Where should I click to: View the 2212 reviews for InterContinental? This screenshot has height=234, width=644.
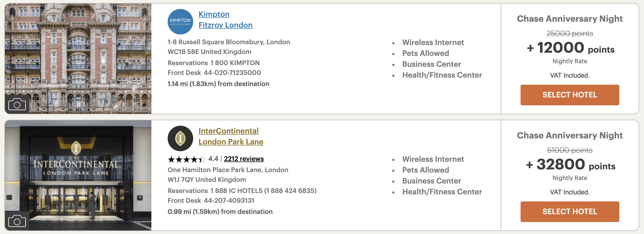243,159
